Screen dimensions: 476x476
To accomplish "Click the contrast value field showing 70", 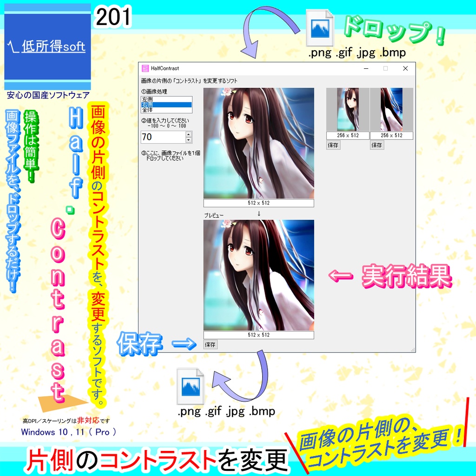I will coord(163,137).
